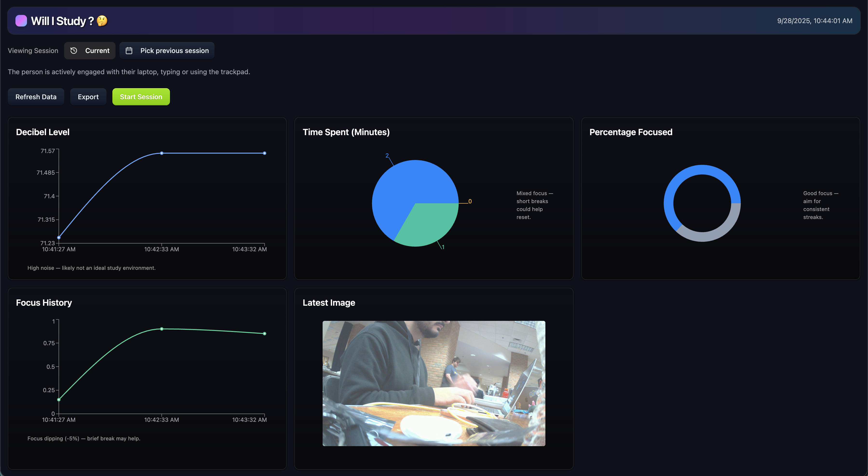Image resolution: width=868 pixels, height=476 pixels.
Task: Click last data point on Decibel Level line
Action: tap(264, 153)
